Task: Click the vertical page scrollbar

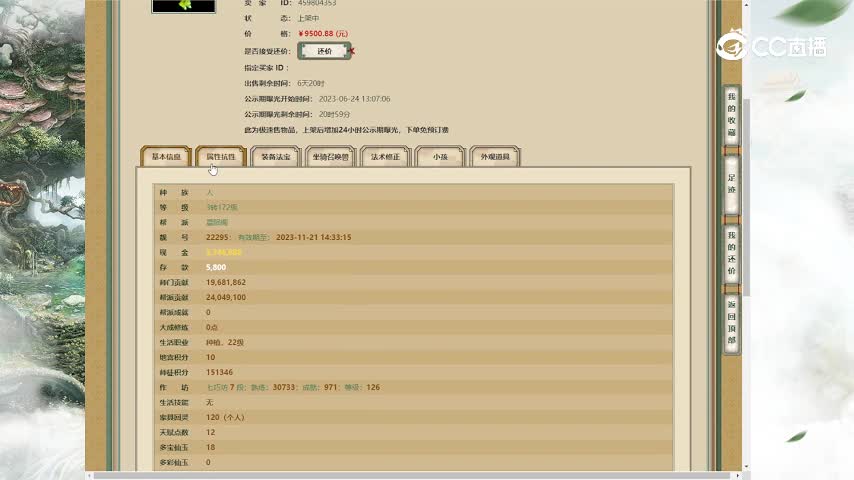Action: click(x=746, y=197)
